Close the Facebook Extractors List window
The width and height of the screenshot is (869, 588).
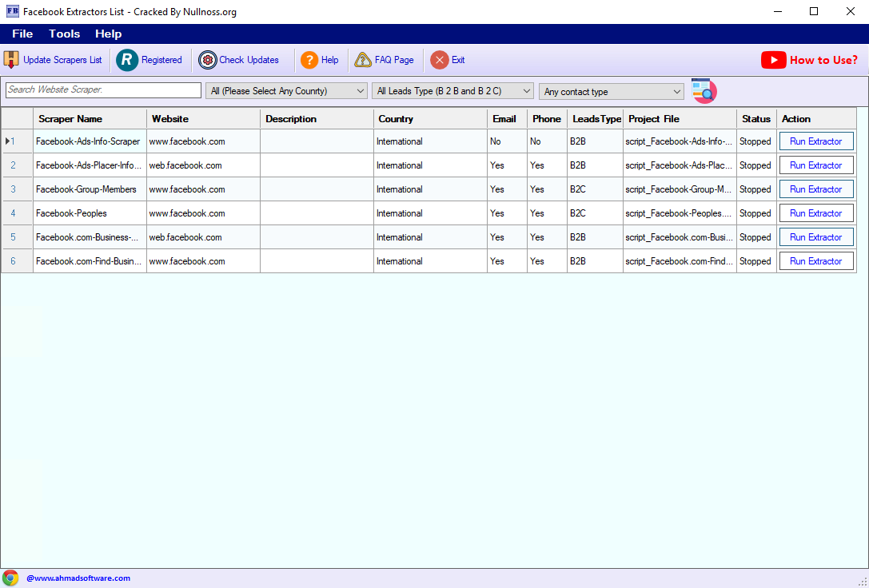click(850, 12)
